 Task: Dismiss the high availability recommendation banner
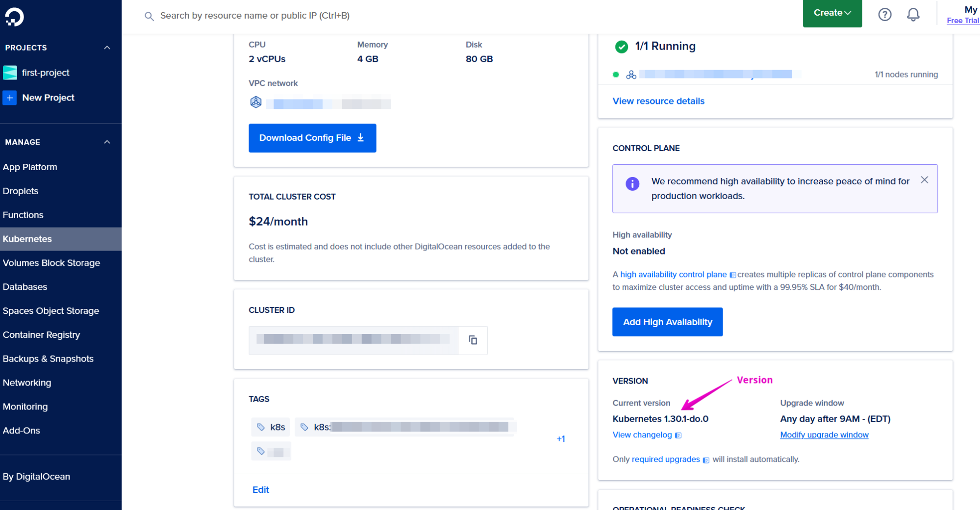click(x=924, y=180)
